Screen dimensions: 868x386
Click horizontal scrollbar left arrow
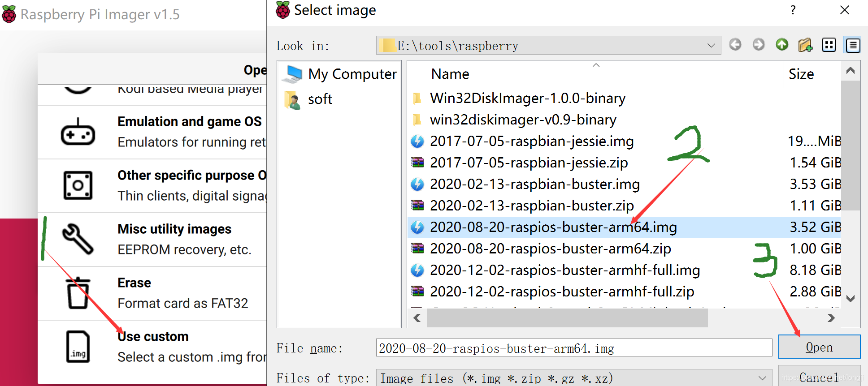pos(417,318)
